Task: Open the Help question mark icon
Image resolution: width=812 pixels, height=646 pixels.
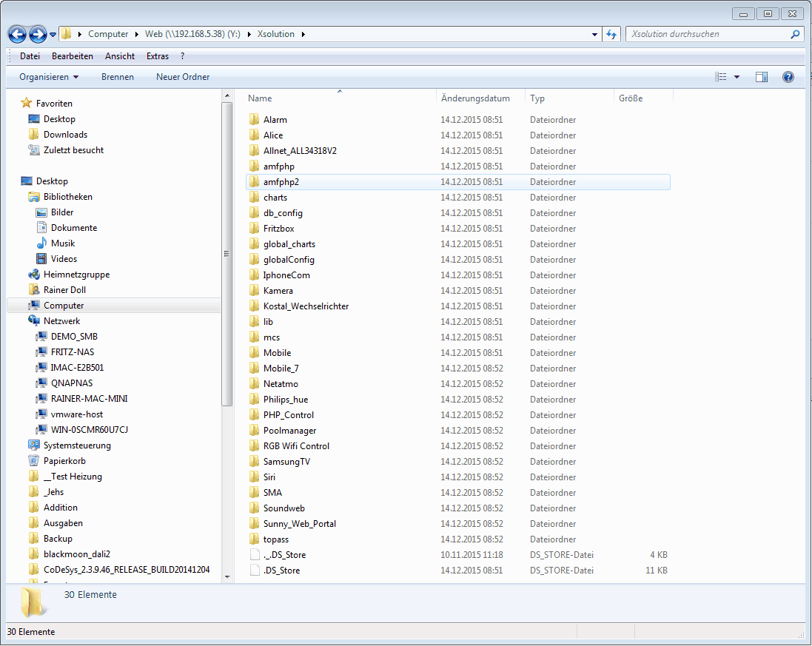Action: tap(788, 77)
